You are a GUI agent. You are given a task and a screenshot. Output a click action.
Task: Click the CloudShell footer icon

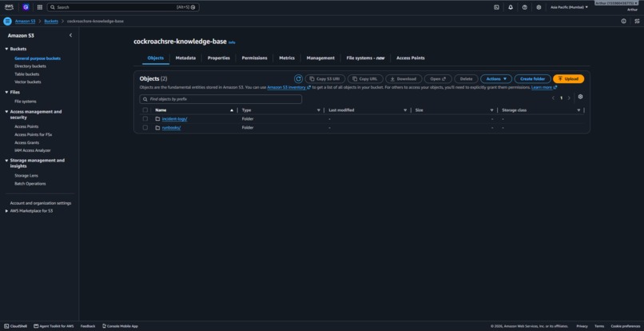click(x=6, y=326)
